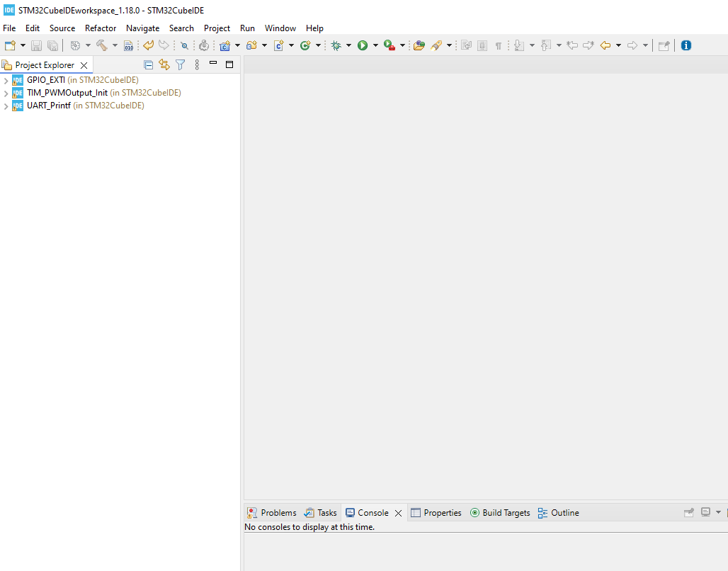The height and width of the screenshot is (571, 728).
Task: Open the File menu
Action: click(9, 28)
